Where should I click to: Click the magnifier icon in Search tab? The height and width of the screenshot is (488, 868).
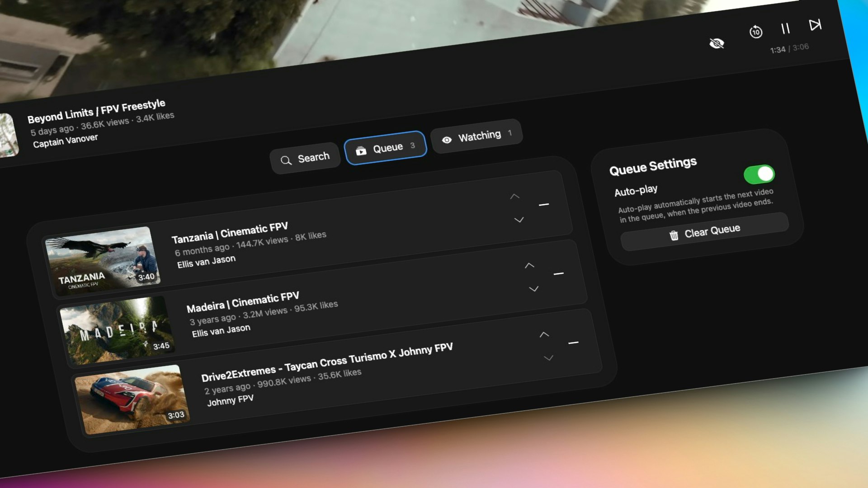[x=286, y=160]
